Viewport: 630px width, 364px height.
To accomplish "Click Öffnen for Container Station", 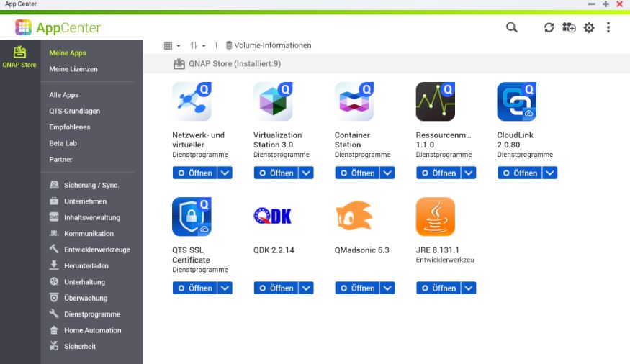I will click(x=357, y=173).
